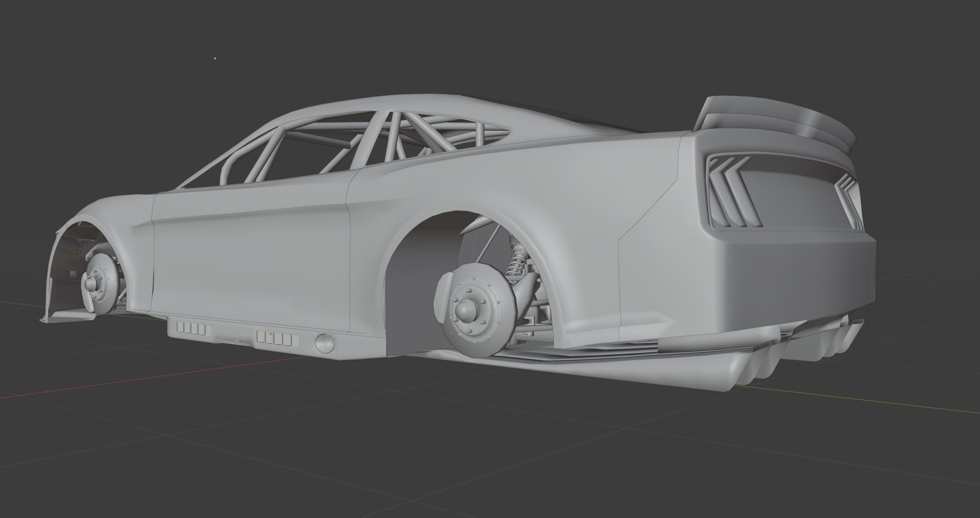This screenshot has width=980, height=518.
Task: Select the round exhaust port on the side skirt
Action: click(x=325, y=344)
